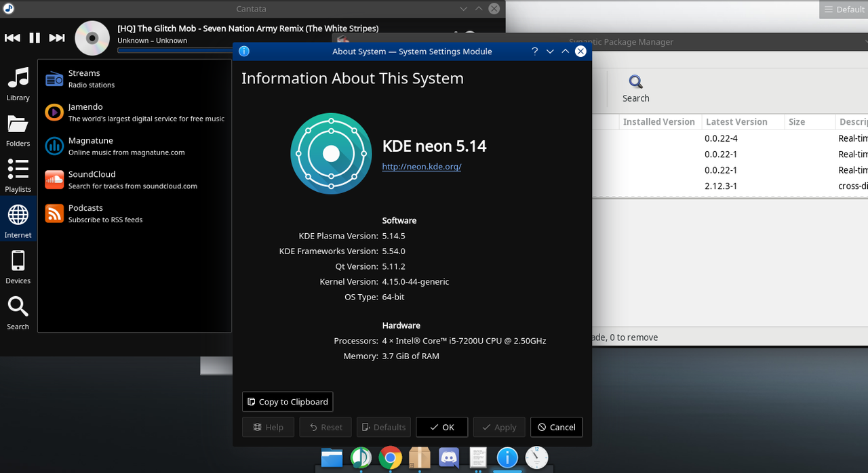Open Streams radio stations entry
The height and width of the screenshot is (473, 868).
(134, 79)
